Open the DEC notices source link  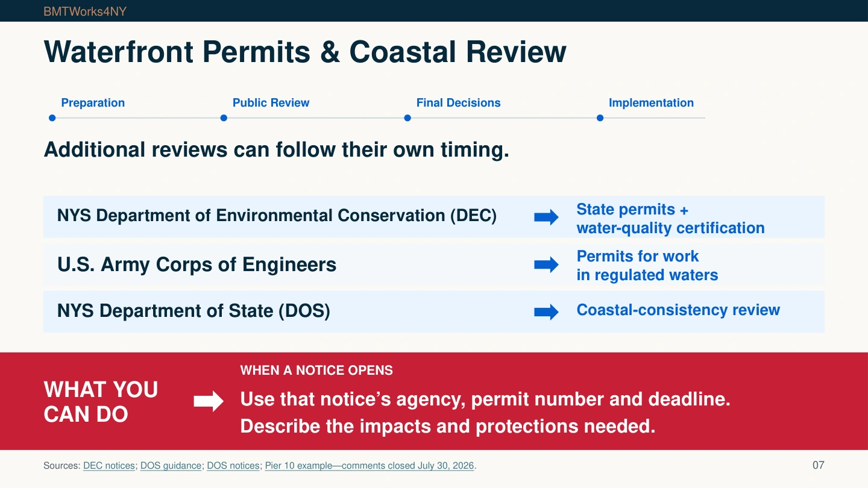click(109, 466)
